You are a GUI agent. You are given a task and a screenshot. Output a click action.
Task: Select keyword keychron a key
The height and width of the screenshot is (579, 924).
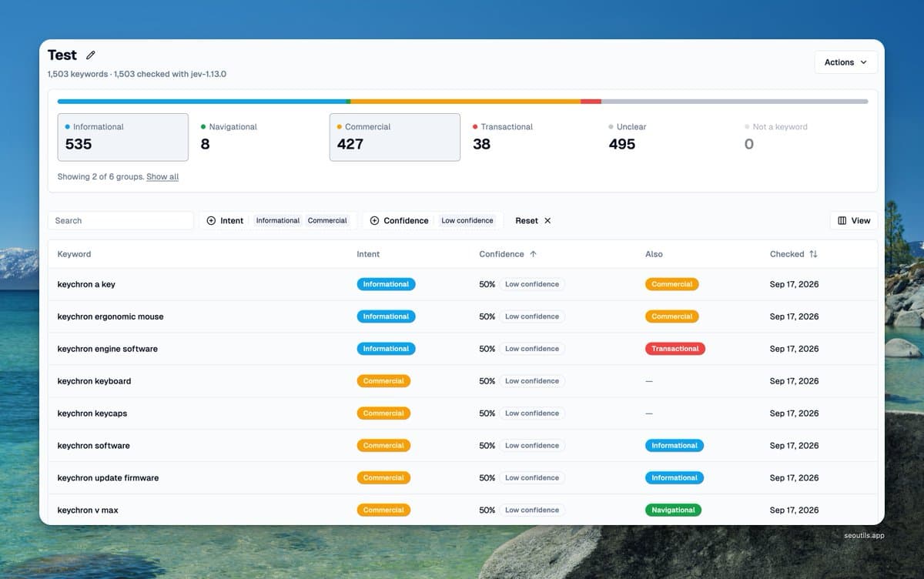86,284
